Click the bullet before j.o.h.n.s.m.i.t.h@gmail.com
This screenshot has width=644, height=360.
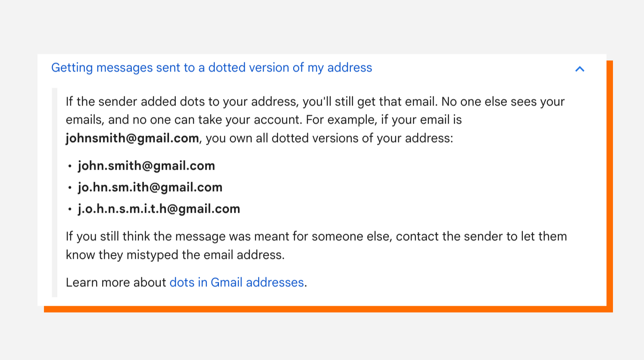tap(70, 209)
